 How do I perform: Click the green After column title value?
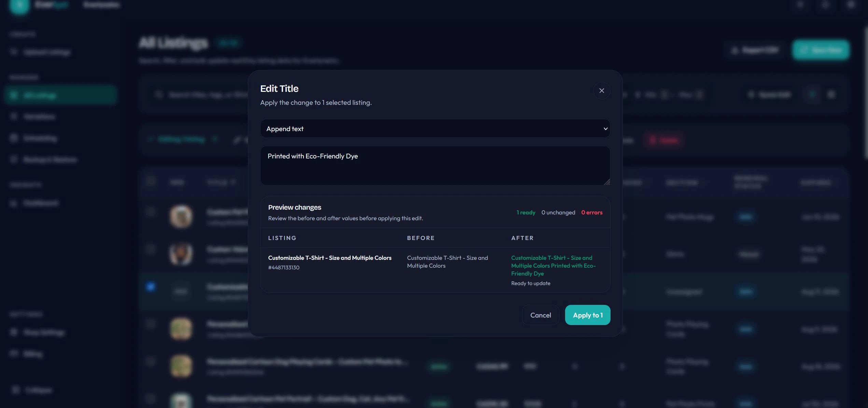click(x=553, y=266)
